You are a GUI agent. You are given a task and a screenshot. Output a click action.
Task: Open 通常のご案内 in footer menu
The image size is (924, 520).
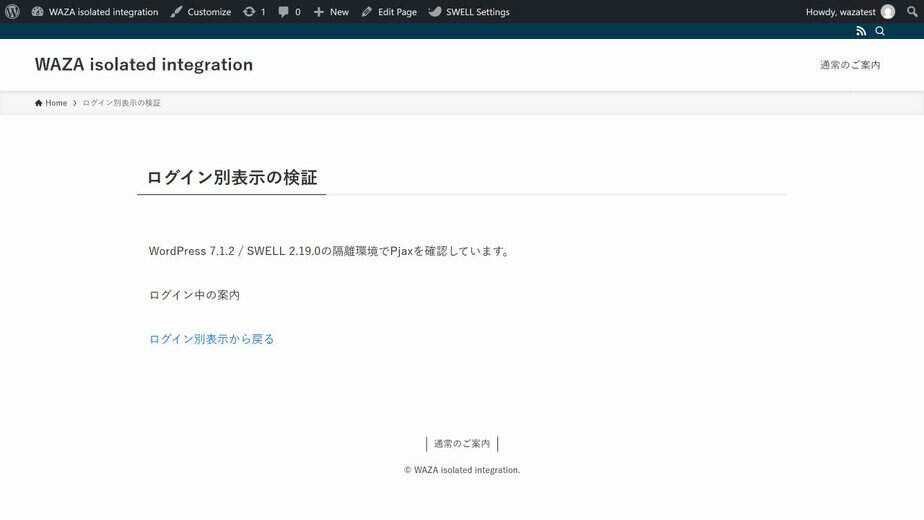point(462,444)
